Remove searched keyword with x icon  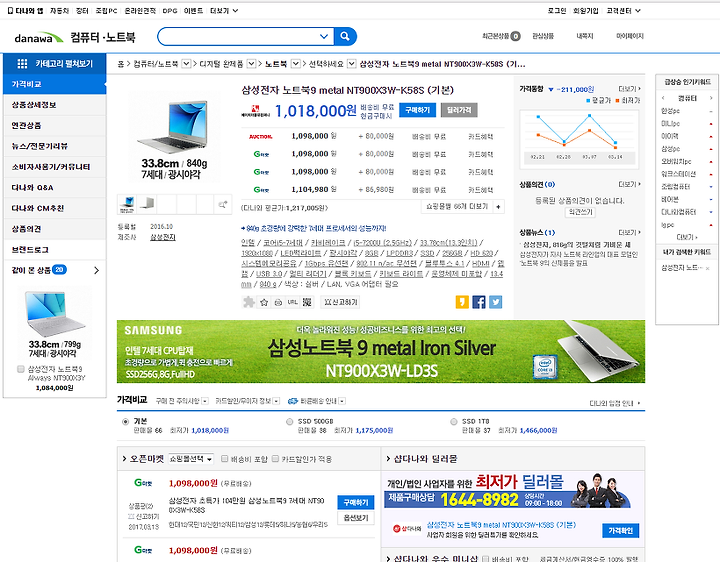point(708,268)
